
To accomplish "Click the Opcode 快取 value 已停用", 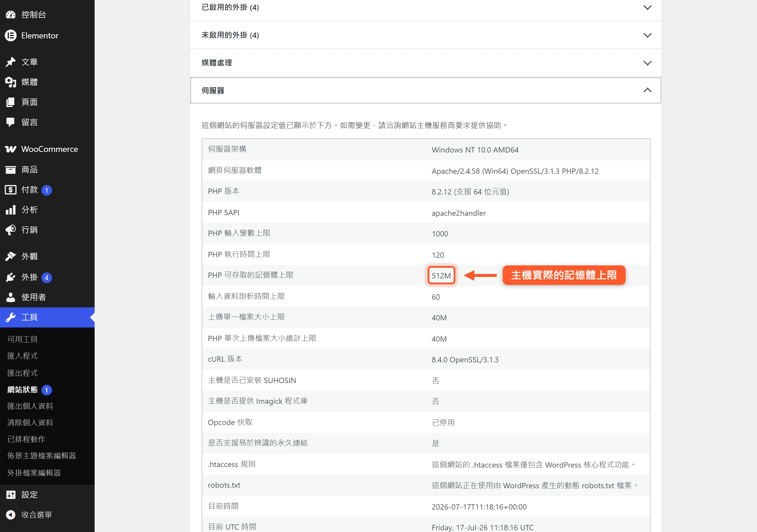I will [x=443, y=423].
